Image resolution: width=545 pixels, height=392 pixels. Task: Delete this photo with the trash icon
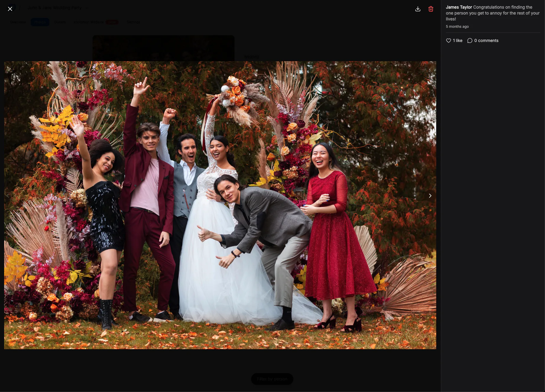[x=431, y=9]
